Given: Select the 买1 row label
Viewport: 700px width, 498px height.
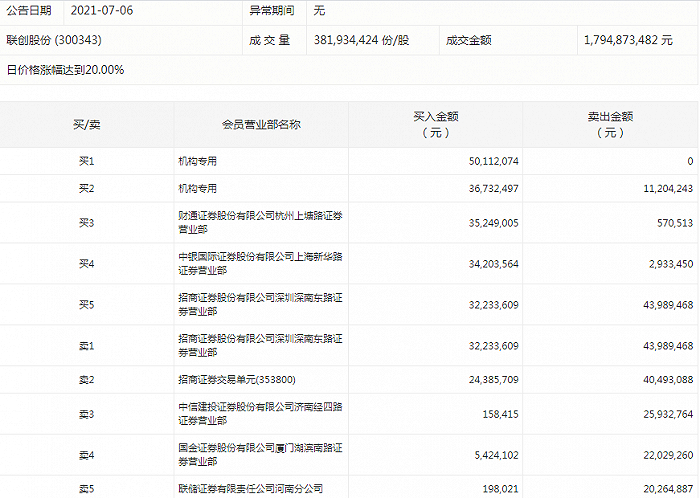Looking at the screenshot, I should [x=87, y=161].
